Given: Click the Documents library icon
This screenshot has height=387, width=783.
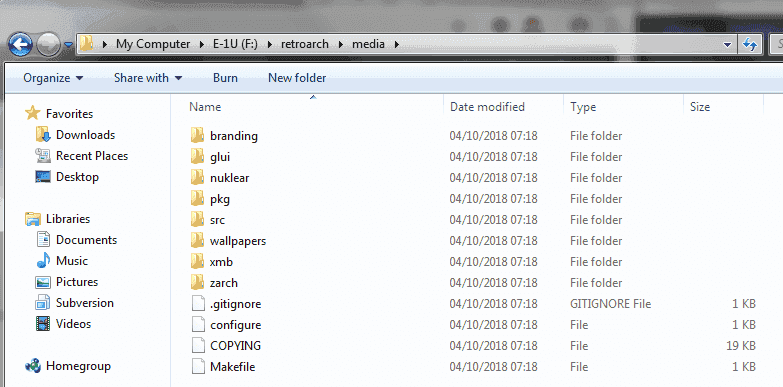Looking at the screenshot, I should [x=43, y=240].
